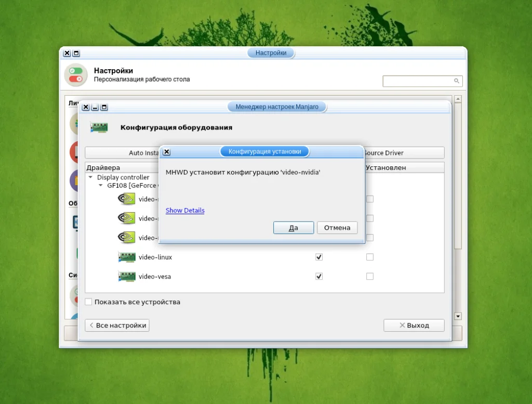532x404 pixels.
Task: Click the search magnifier icon in Настройки
Action: tap(456, 81)
